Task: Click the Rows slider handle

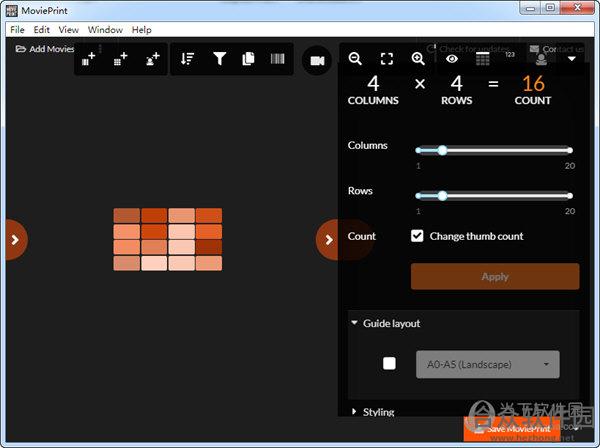Action: click(442, 196)
